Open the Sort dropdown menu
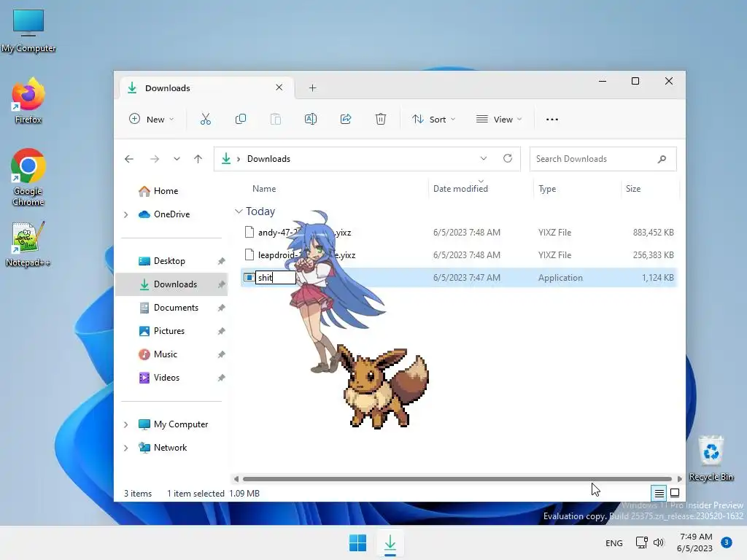The image size is (747, 560). (434, 119)
